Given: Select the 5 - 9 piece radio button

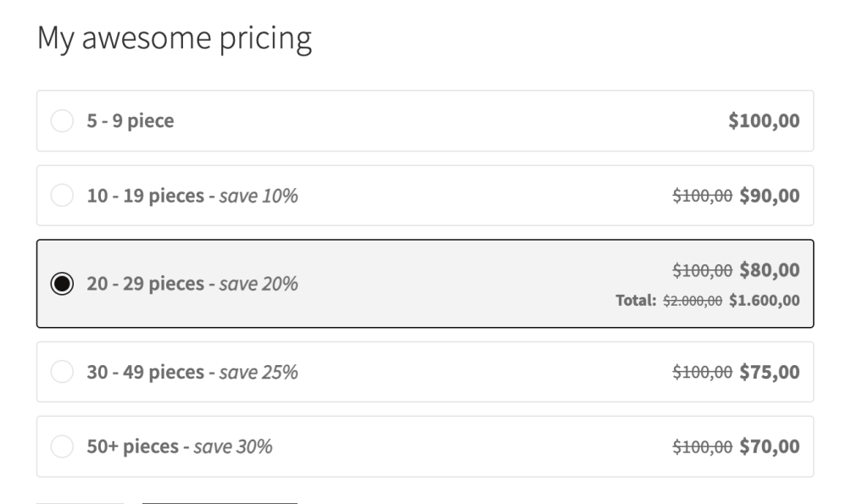Looking at the screenshot, I should pyautogui.click(x=62, y=121).
